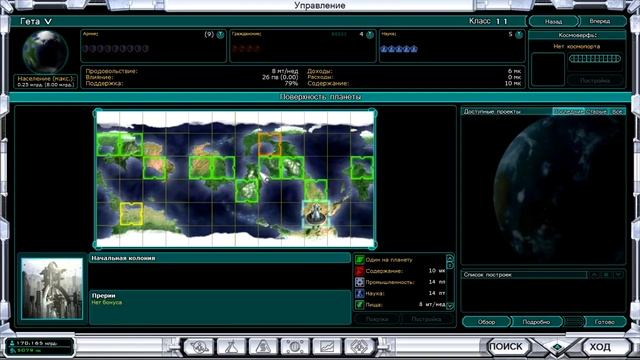The width and height of the screenshot is (640, 360).
Task: Switch to the Все projects tab
Action: coord(617,111)
